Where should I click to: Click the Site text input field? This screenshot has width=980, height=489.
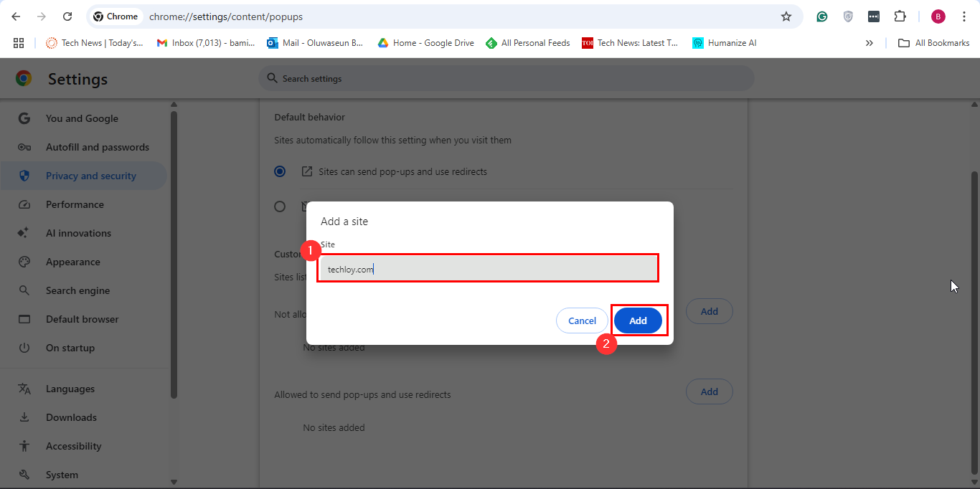pyautogui.click(x=487, y=270)
